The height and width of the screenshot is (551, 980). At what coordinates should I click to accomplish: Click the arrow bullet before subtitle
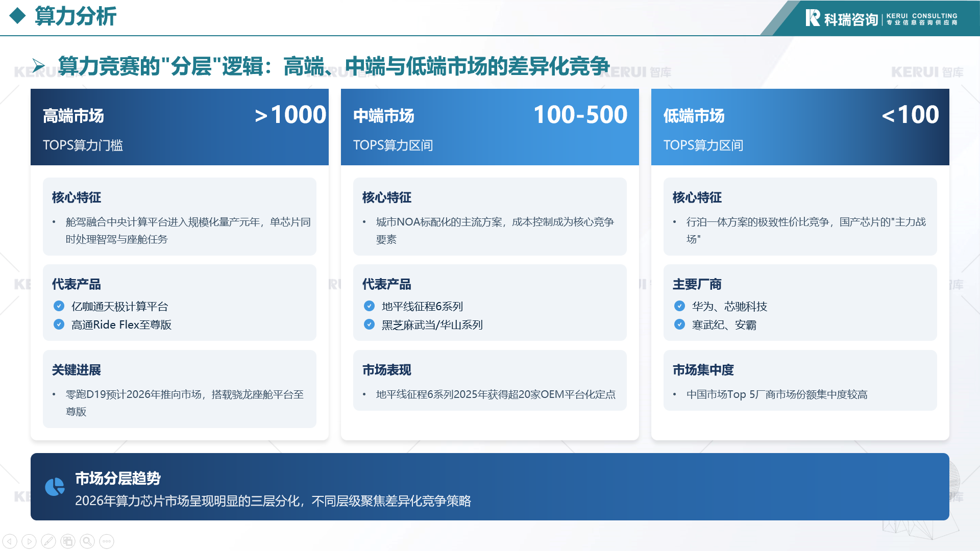38,65
